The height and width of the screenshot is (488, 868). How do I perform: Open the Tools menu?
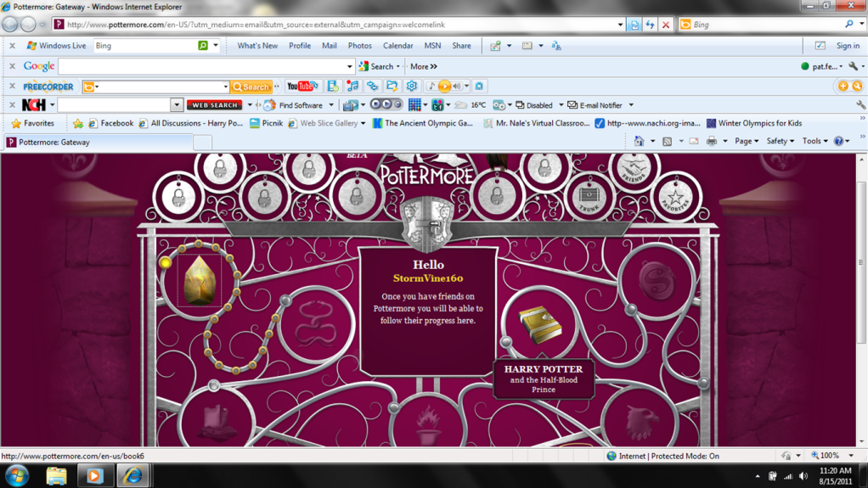click(x=814, y=142)
